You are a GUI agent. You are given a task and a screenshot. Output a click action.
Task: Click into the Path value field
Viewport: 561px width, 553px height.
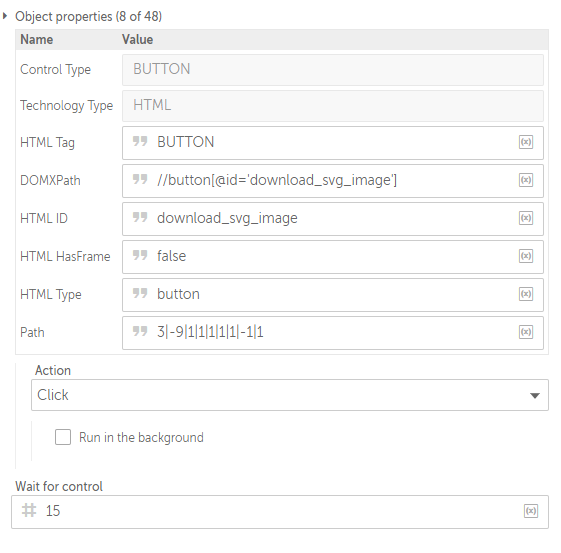[x=333, y=333]
